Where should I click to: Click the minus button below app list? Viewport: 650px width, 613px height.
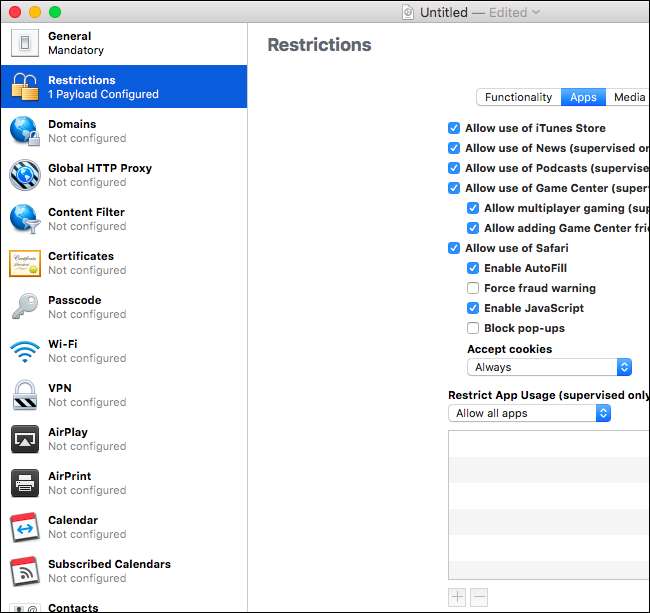(x=479, y=597)
